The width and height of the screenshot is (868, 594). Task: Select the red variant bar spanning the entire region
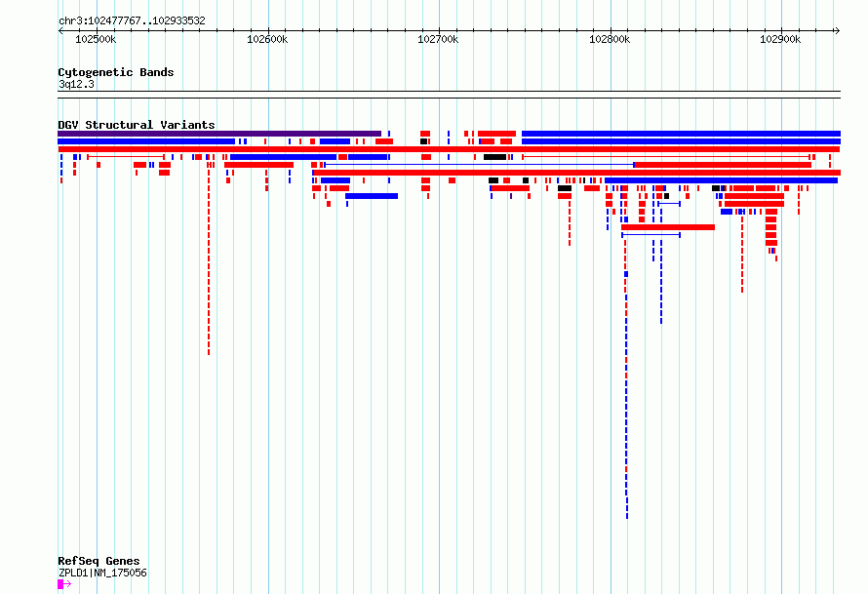coord(449,149)
